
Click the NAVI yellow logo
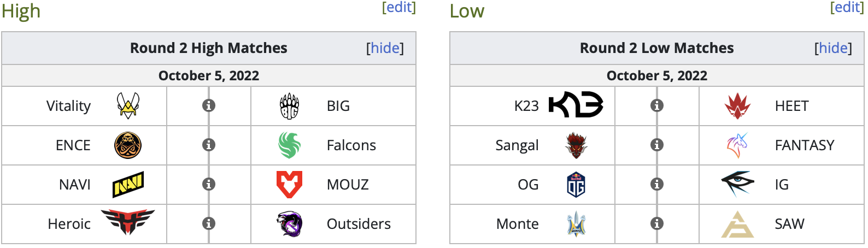click(x=128, y=185)
